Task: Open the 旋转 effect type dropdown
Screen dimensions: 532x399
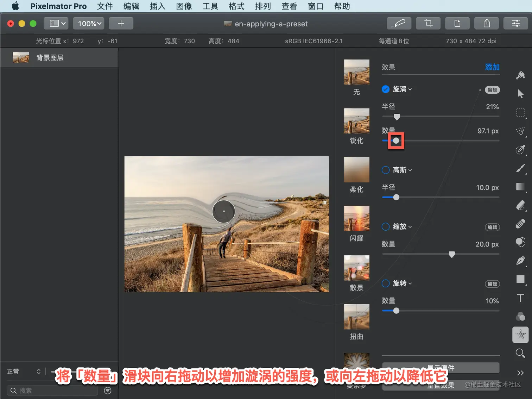Action: tap(402, 283)
